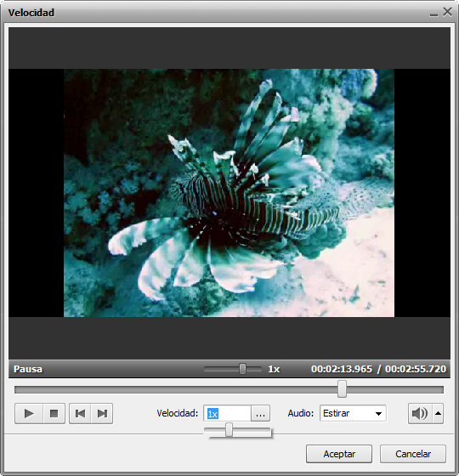The image size is (459, 476).
Task: Start playback with the Play button
Action: tap(29, 413)
